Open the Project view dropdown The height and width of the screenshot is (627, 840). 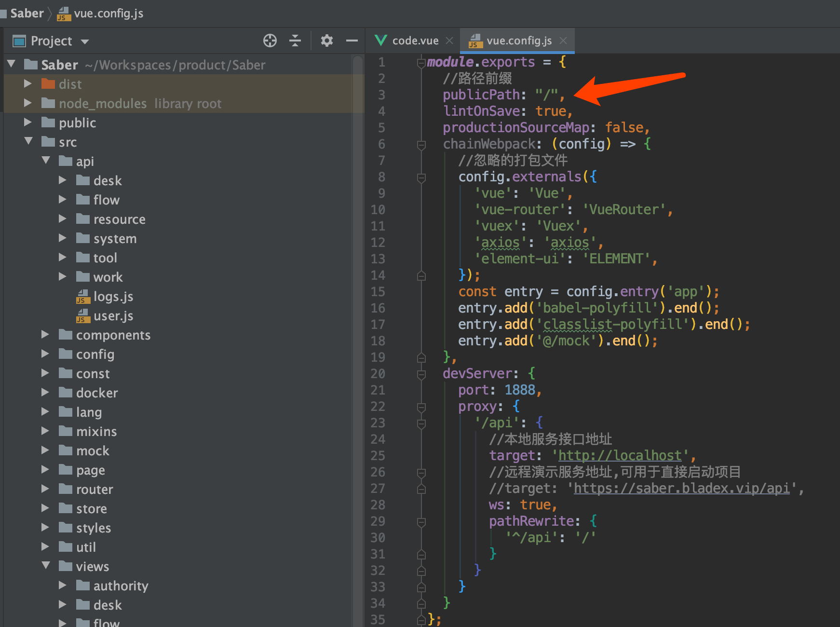(x=85, y=41)
